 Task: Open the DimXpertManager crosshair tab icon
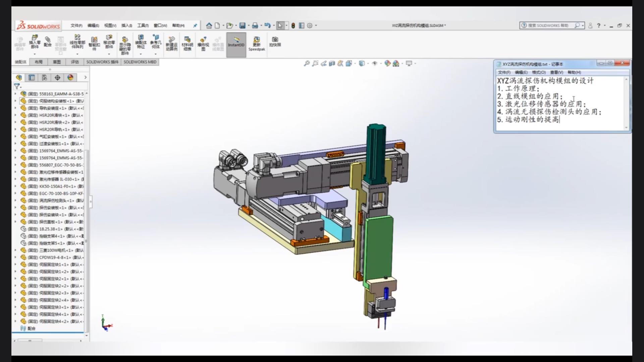pos(57,77)
